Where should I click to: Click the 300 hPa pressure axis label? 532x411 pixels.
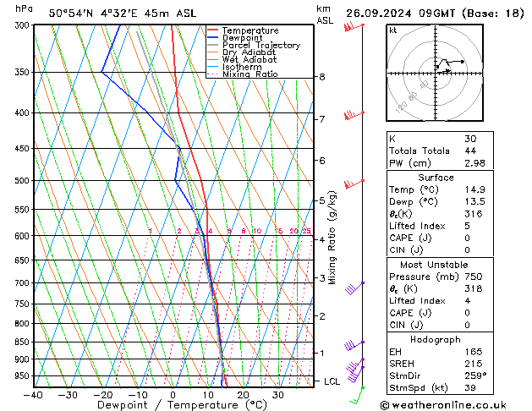24,25
